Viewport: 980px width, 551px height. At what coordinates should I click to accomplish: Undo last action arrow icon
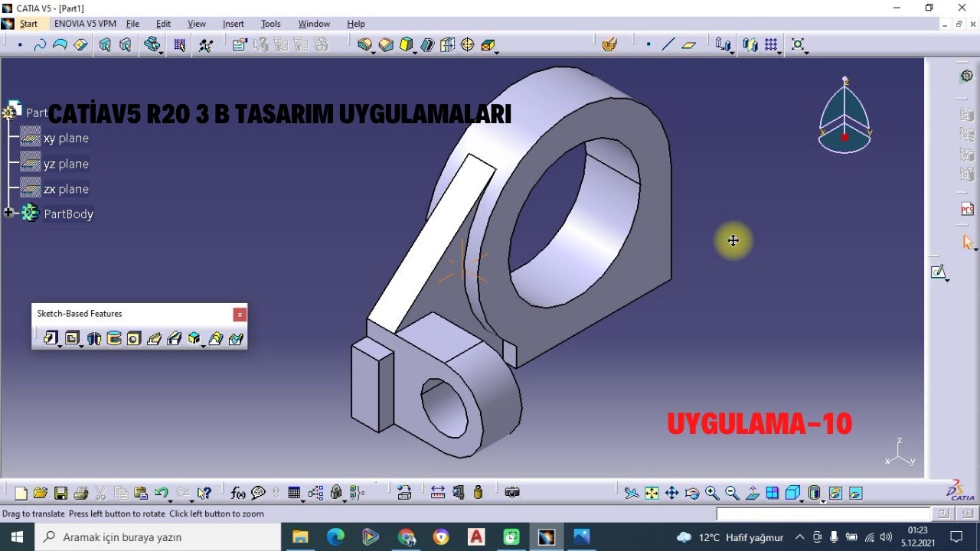pyautogui.click(x=161, y=493)
